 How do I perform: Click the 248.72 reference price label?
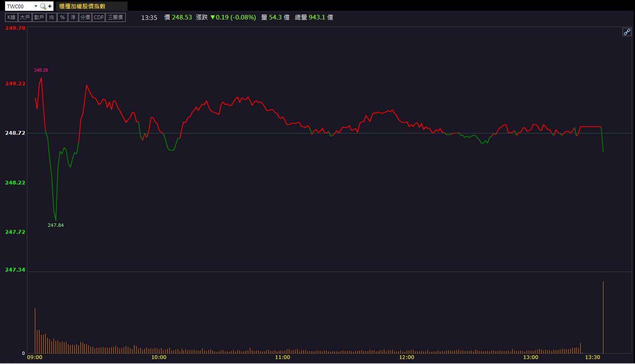15,133
